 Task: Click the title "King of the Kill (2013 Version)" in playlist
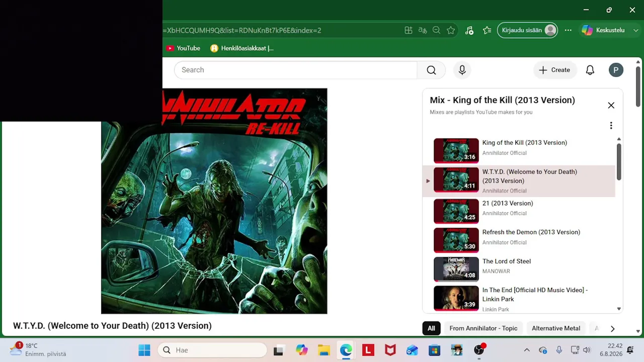coord(525,143)
